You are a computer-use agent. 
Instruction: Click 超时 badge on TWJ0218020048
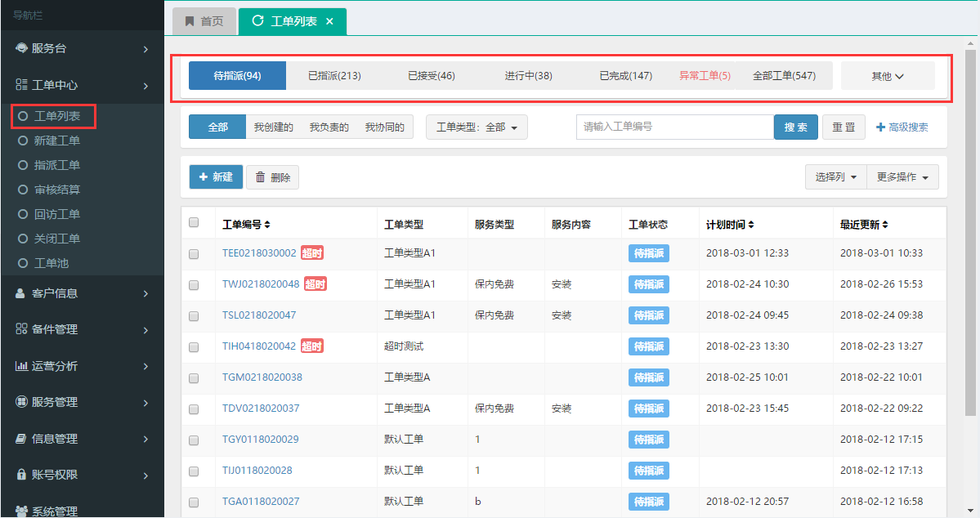pos(315,284)
